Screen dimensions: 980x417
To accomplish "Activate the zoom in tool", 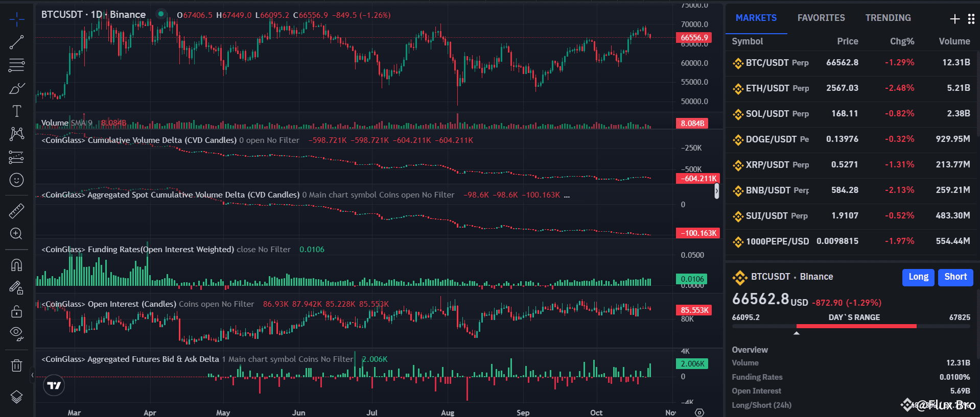I will click(16, 234).
